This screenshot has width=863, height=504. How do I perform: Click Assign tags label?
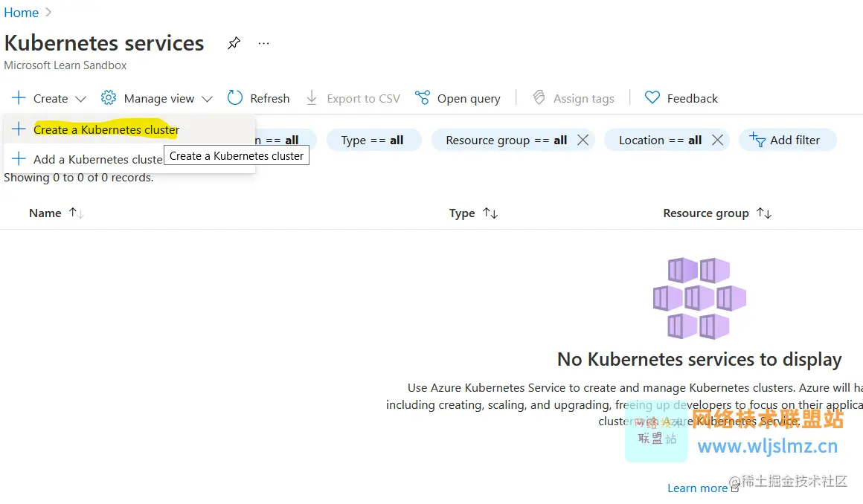coord(583,98)
